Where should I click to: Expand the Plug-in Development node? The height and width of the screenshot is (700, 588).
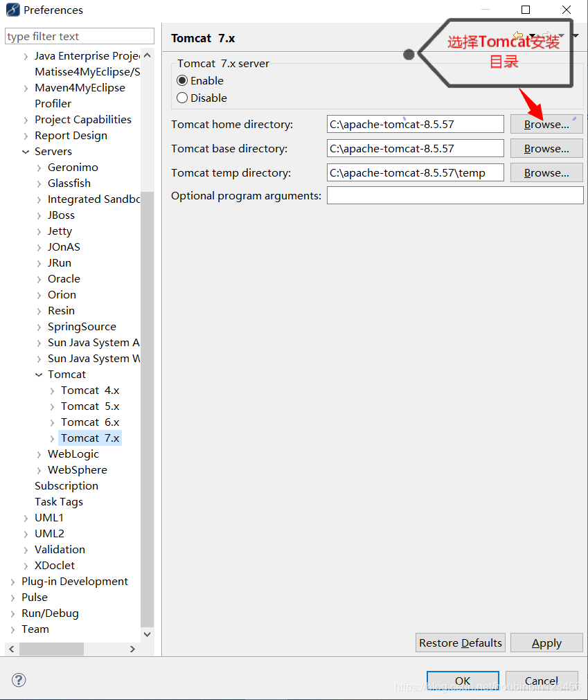click(12, 582)
